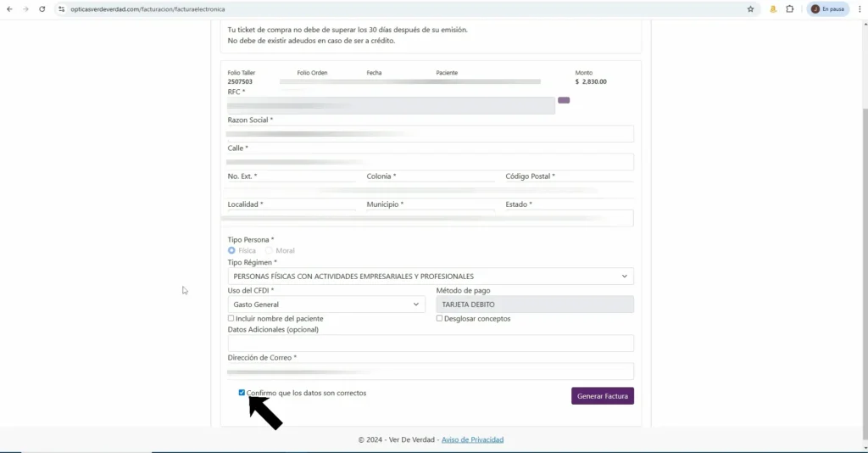The height and width of the screenshot is (453, 868).
Task: Click the browser forward arrow
Action: point(25,8)
